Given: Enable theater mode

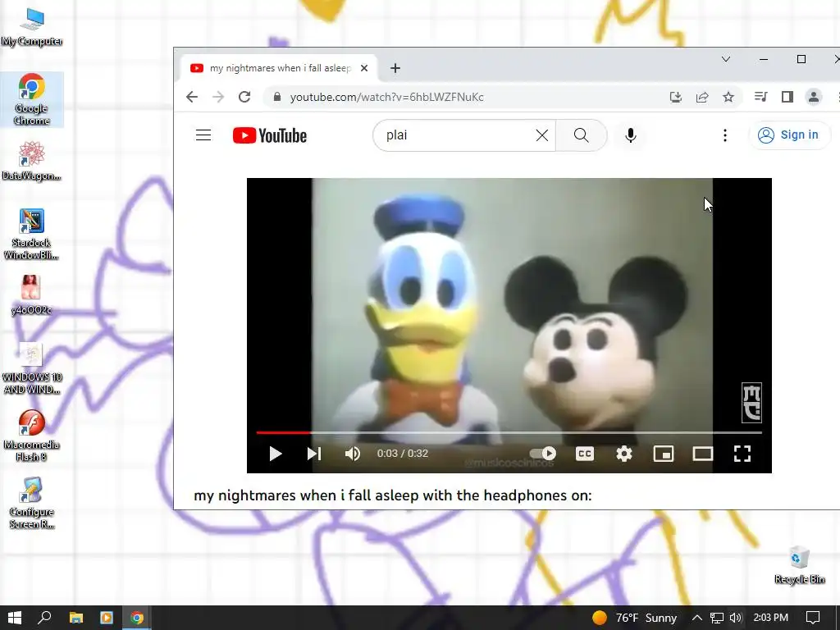Looking at the screenshot, I should pyautogui.click(x=702, y=454).
